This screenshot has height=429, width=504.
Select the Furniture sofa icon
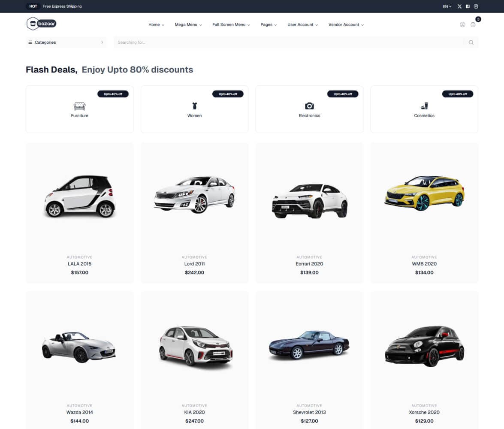click(x=79, y=106)
